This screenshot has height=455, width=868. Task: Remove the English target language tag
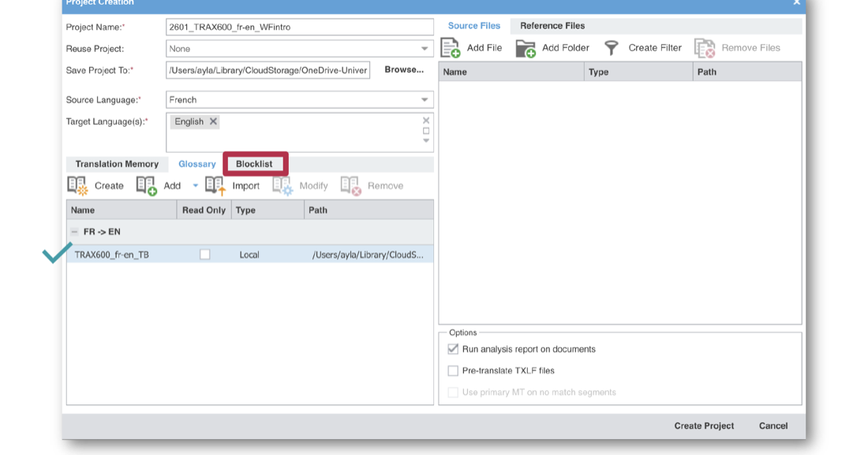(x=213, y=121)
